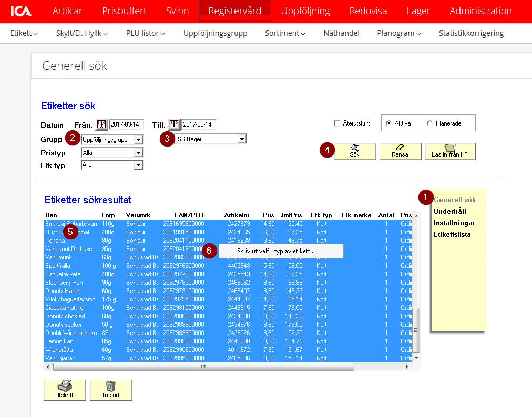Sort by the Etk.märke column header
This screenshot has height=417, width=532.
pos(356,215)
